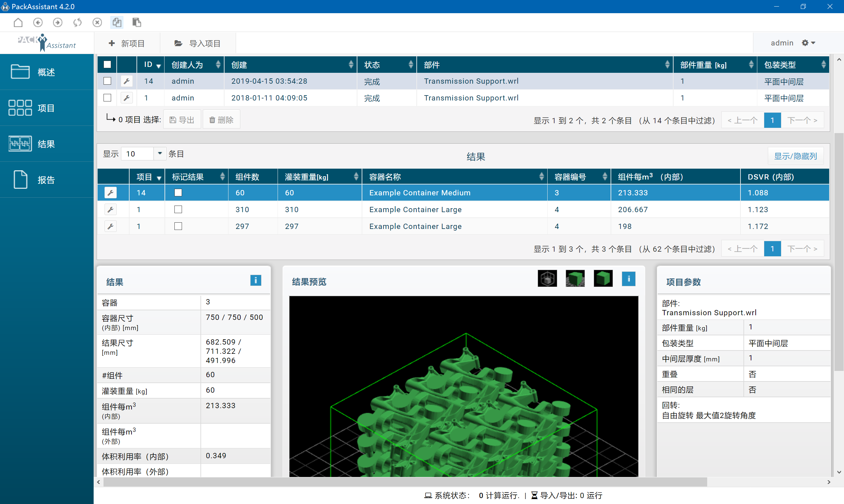Click the Copy icon in the toolbar

point(117,22)
